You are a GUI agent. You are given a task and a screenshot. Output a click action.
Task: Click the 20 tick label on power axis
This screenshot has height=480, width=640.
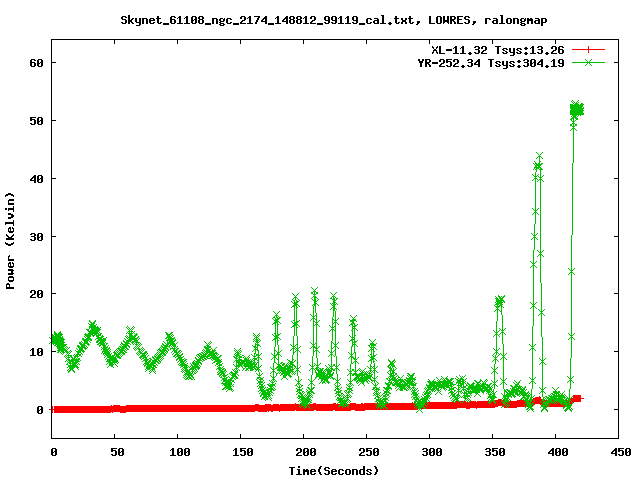click(36, 294)
